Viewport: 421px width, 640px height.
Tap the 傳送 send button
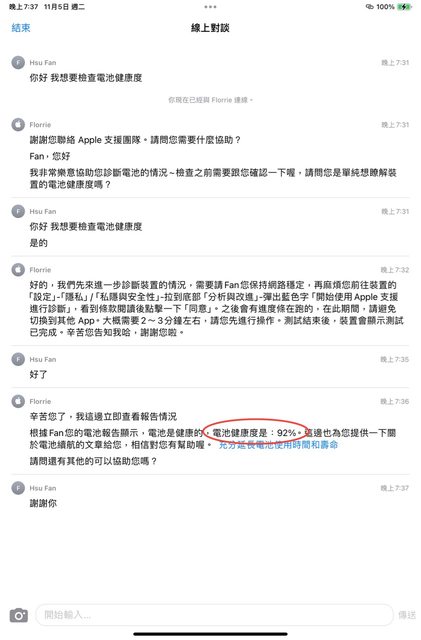pyautogui.click(x=407, y=615)
